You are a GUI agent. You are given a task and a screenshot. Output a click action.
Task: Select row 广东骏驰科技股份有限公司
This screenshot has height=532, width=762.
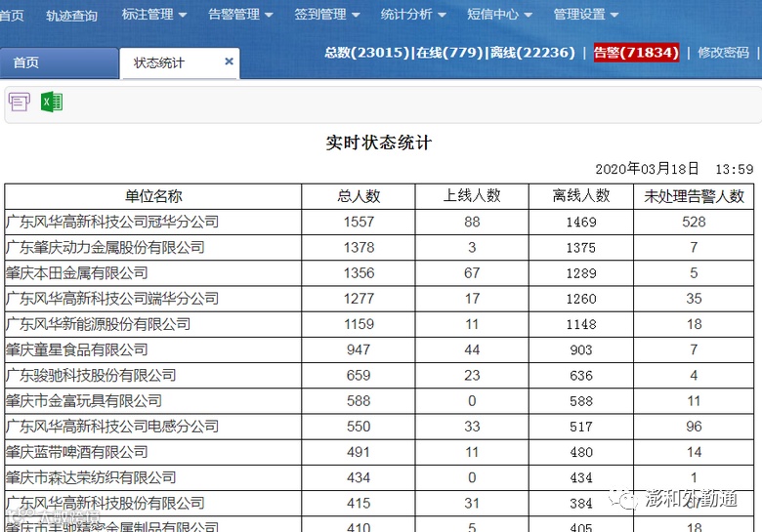click(379, 375)
